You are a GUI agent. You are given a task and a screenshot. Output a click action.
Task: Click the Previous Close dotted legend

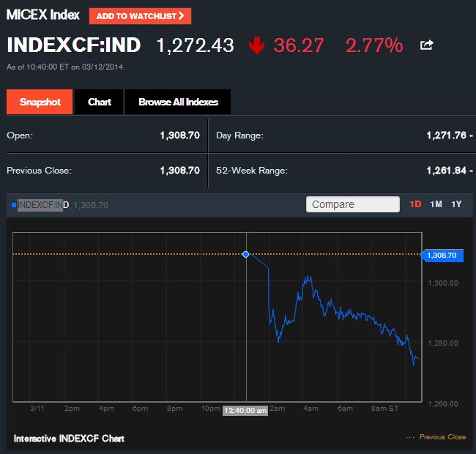coord(436,437)
